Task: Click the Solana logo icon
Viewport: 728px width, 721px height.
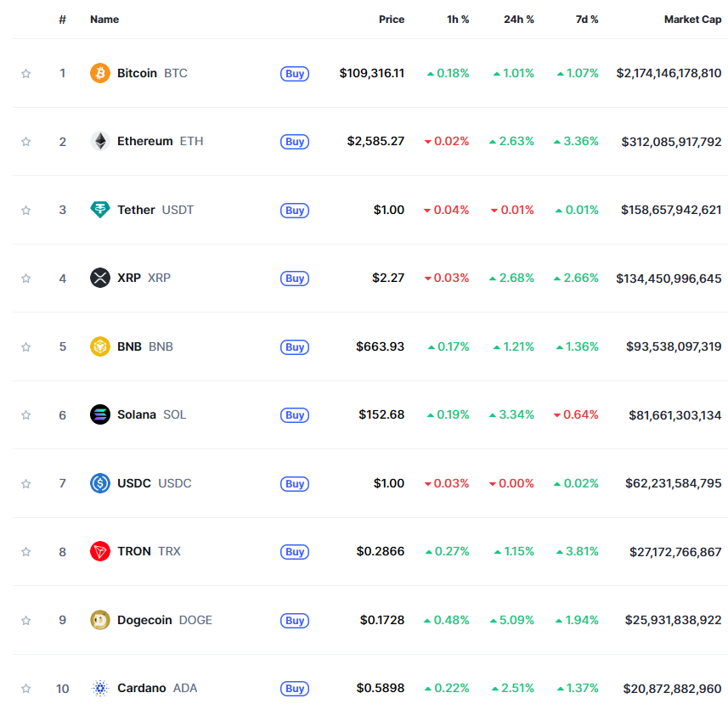Action: click(x=100, y=414)
